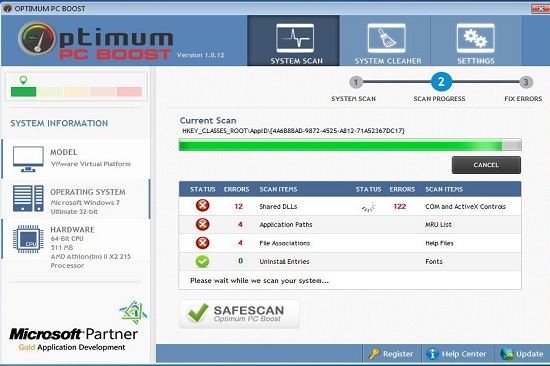Image resolution: width=550 pixels, height=366 pixels.
Task: Click the green location pin marker
Action: click(x=23, y=80)
